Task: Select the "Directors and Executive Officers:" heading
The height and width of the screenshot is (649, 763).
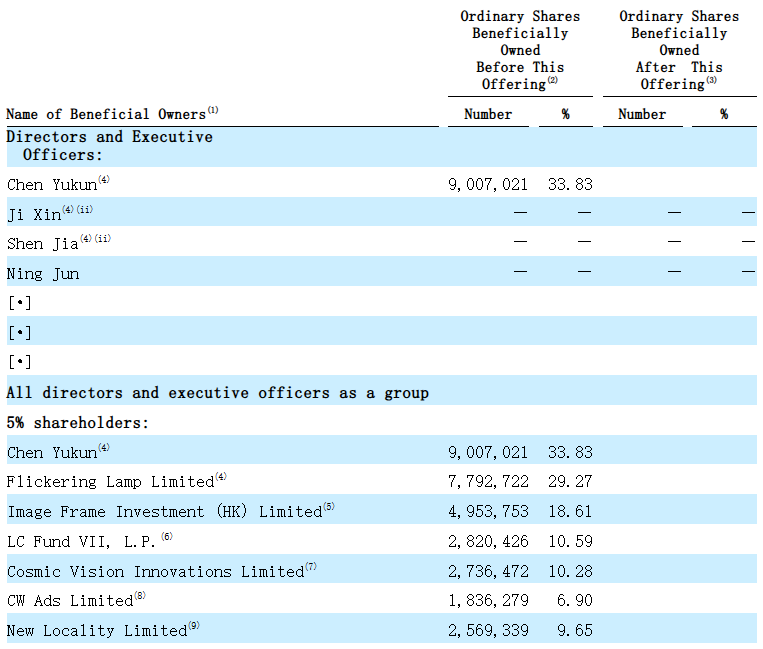Action: tap(110, 146)
